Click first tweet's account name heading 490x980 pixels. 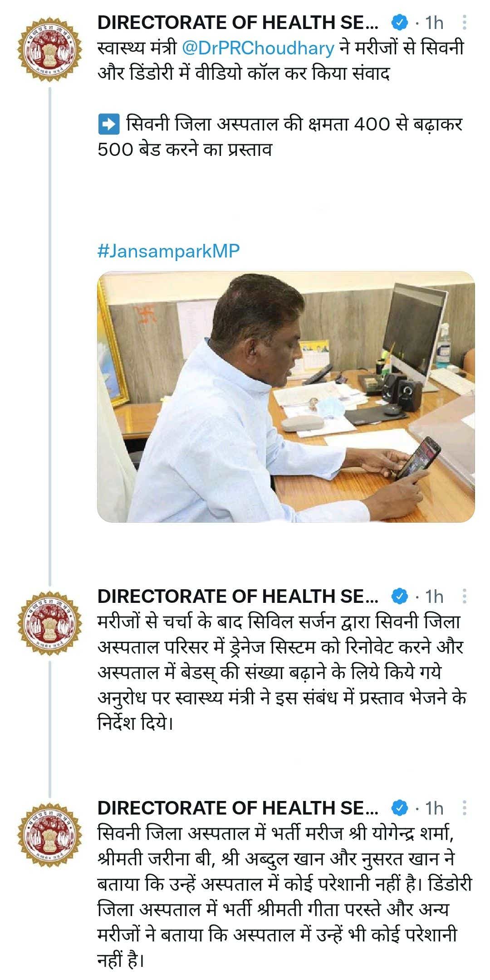click(238, 23)
